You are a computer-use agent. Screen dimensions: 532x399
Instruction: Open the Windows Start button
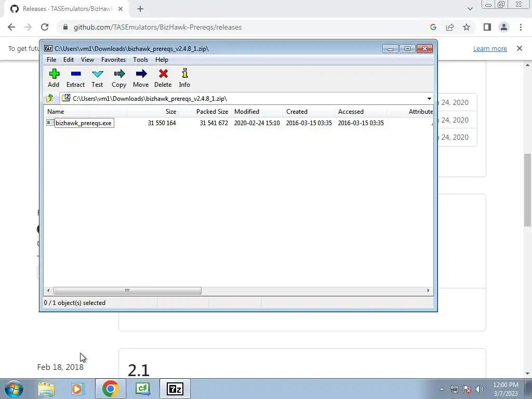tap(14, 389)
